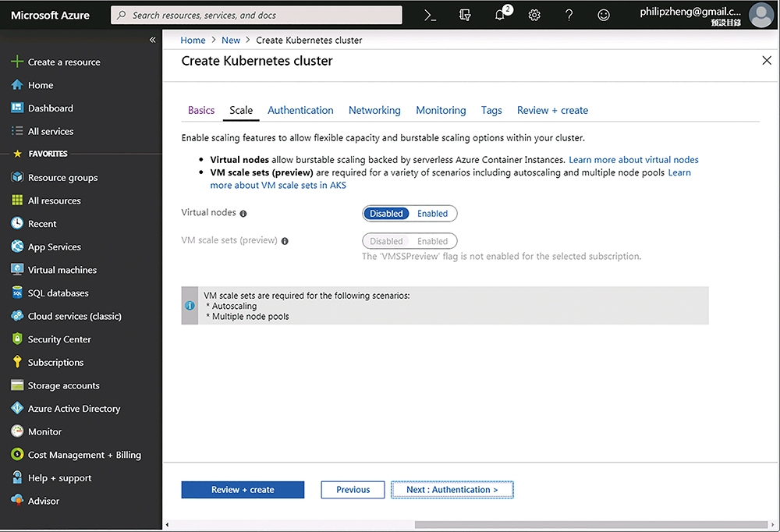Click the Resource groups cube icon
Viewport: 780px width, 532px height.
(17, 177)
